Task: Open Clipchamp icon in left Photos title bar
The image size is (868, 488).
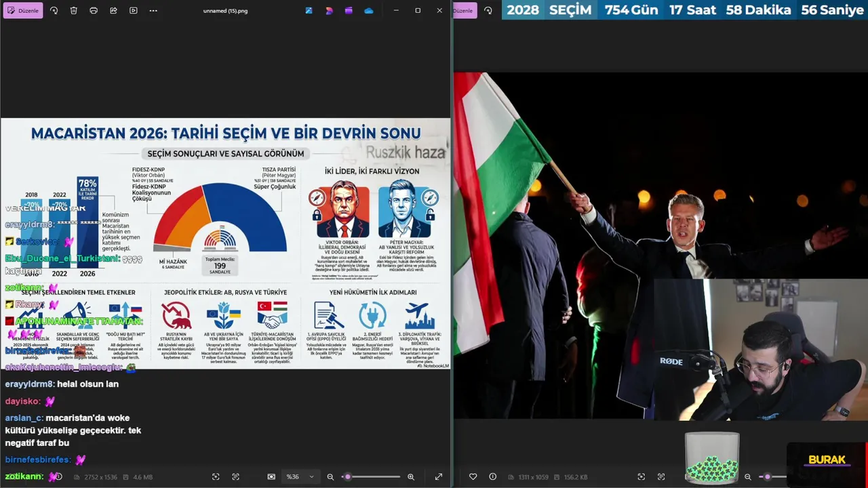Action: point(349,10)
